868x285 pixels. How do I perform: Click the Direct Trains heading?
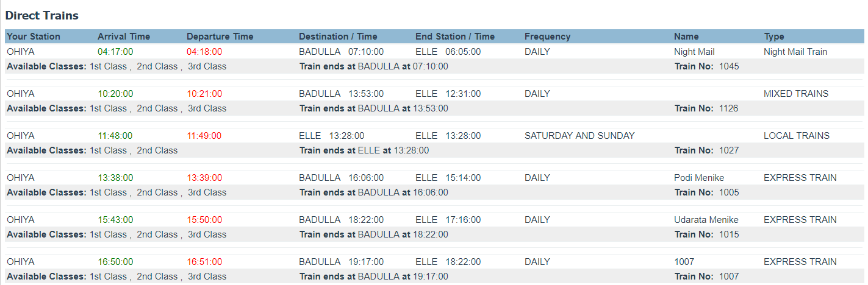point(42,15)
